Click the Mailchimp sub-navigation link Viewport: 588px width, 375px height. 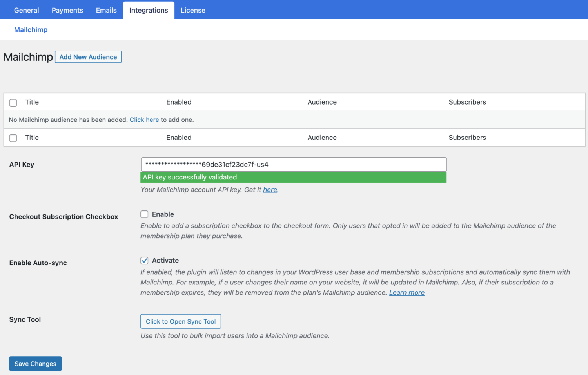(x=31, y=30)
